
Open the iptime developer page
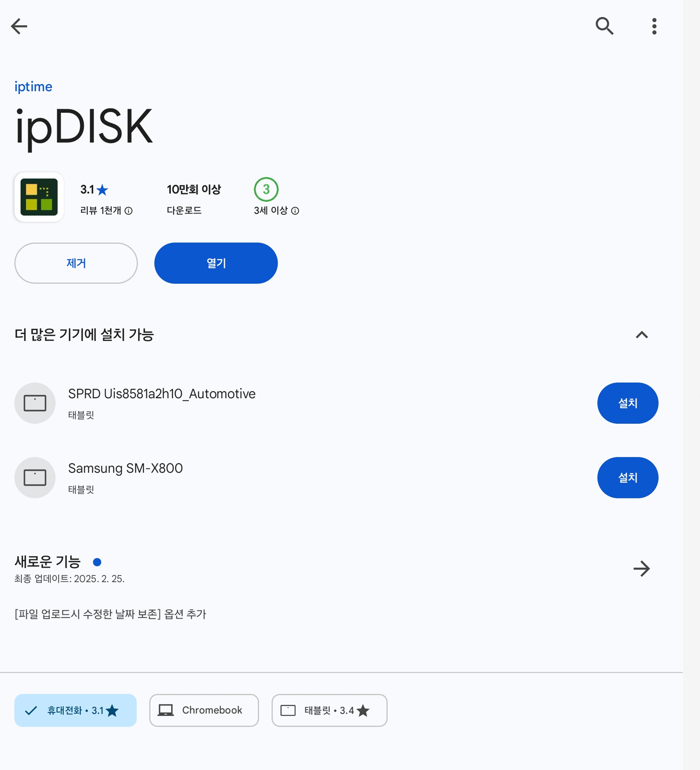pyautogui.click(x=33, y=86)
